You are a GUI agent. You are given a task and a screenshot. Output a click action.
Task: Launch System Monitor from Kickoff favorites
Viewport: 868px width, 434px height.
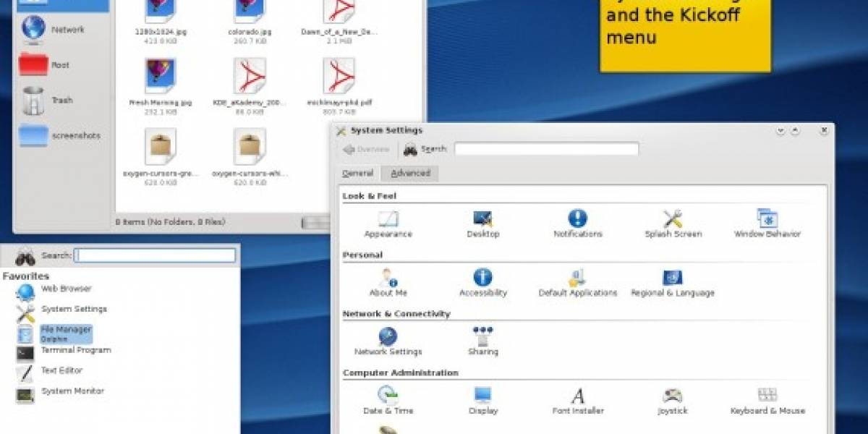pyautogui.click(x=60, y=395)
